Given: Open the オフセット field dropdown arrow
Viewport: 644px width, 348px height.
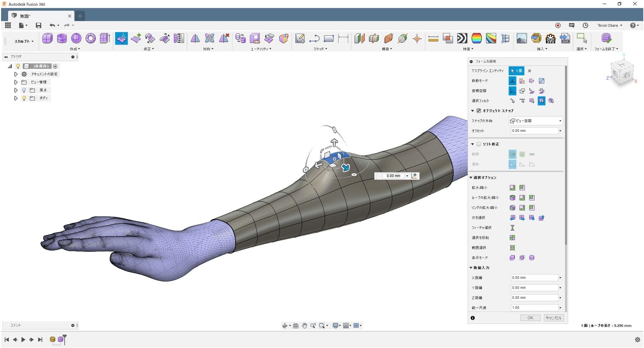Looking at the screenshot, I should point(560,131).
